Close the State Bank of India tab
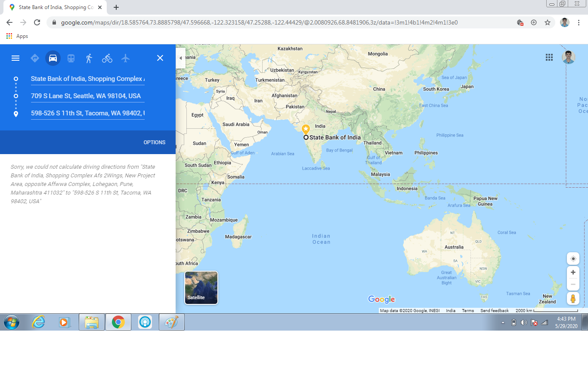The height and width of the screenshot is (390, 588). (100, 7)
